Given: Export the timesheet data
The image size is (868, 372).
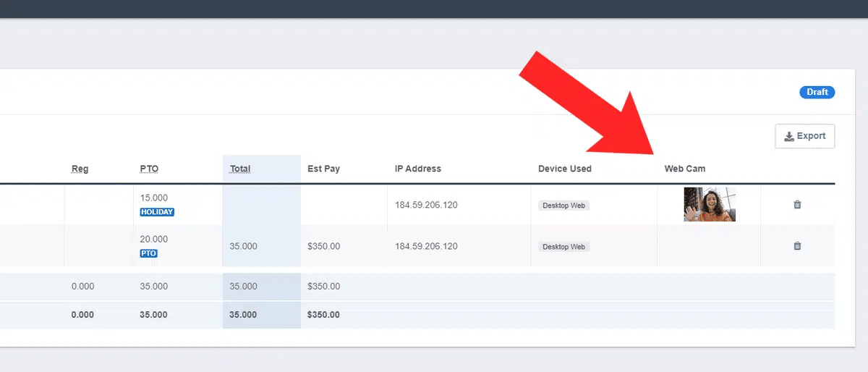Looking at the screenshot, I should pyautogui.click(x=805, y=136).
